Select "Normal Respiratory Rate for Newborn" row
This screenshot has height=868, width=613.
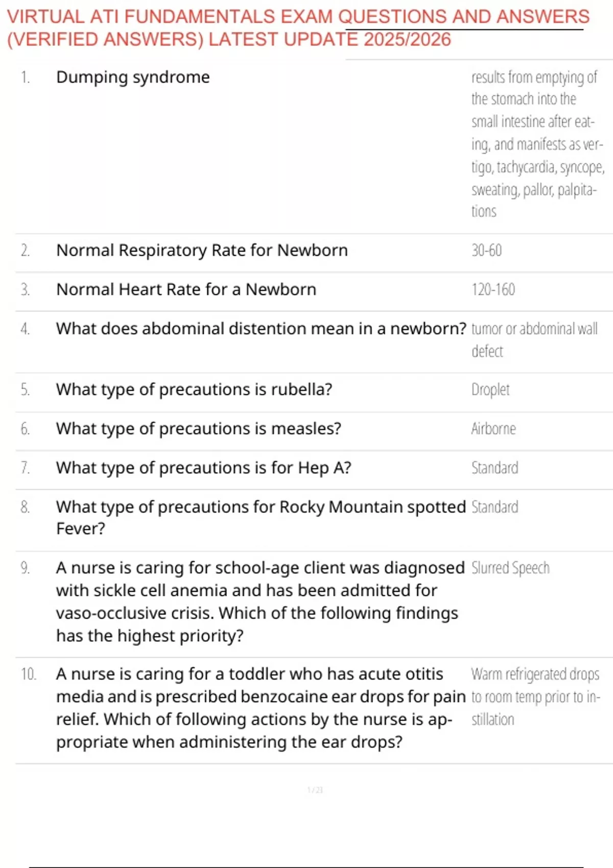(x=202, y=250)
